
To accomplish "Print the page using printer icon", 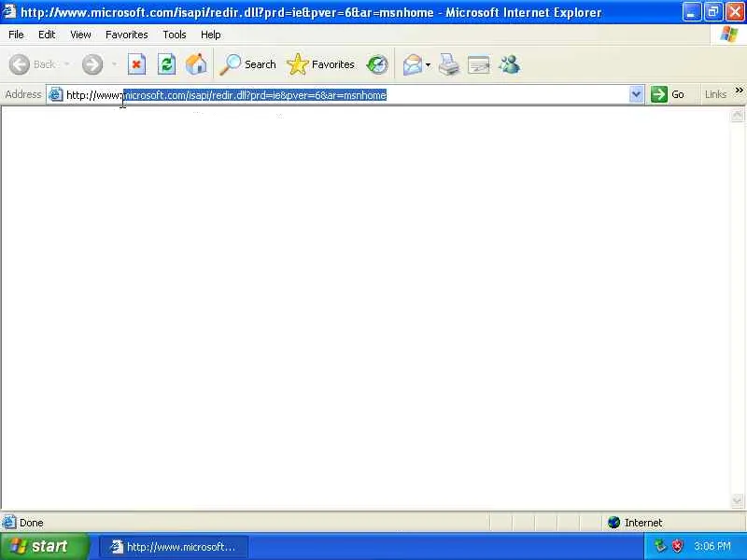I will point(449,64).
